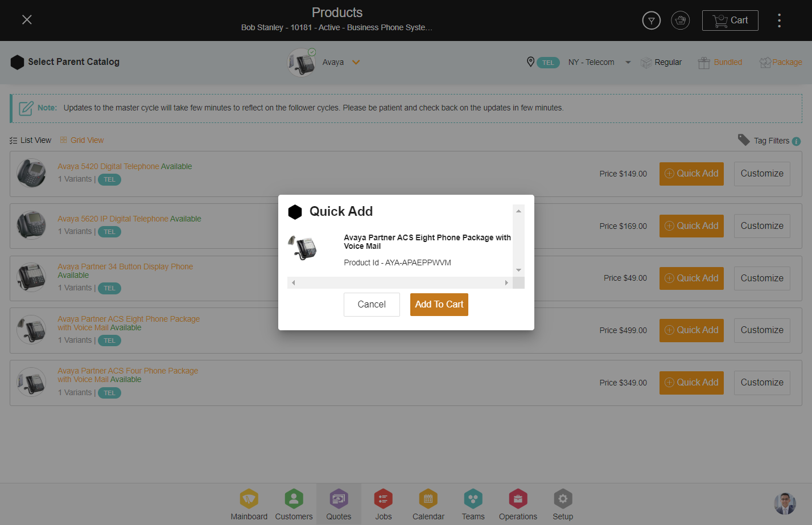The width and height of the screenshot is (812, 525).
Task: Click the Avaya catalog phone thumbnail
Action: (x=302, y=62)
